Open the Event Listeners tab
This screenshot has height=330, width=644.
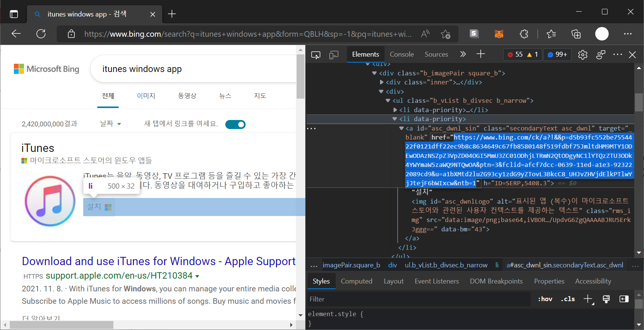(437, 281)
